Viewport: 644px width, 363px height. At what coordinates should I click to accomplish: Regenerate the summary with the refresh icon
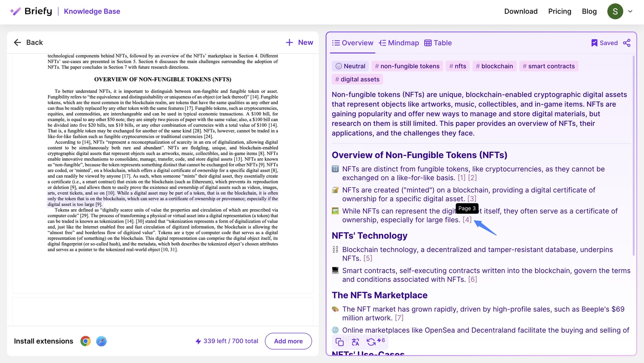(371, 342)
